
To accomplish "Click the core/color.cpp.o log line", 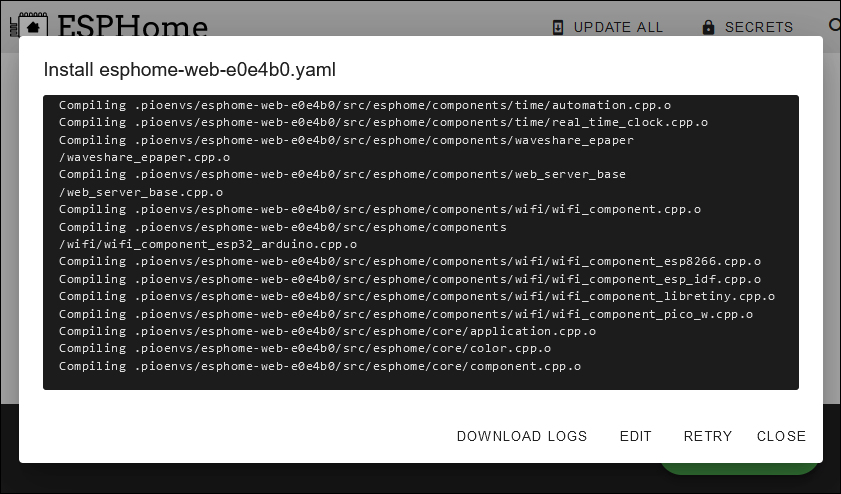I will 305,349.
